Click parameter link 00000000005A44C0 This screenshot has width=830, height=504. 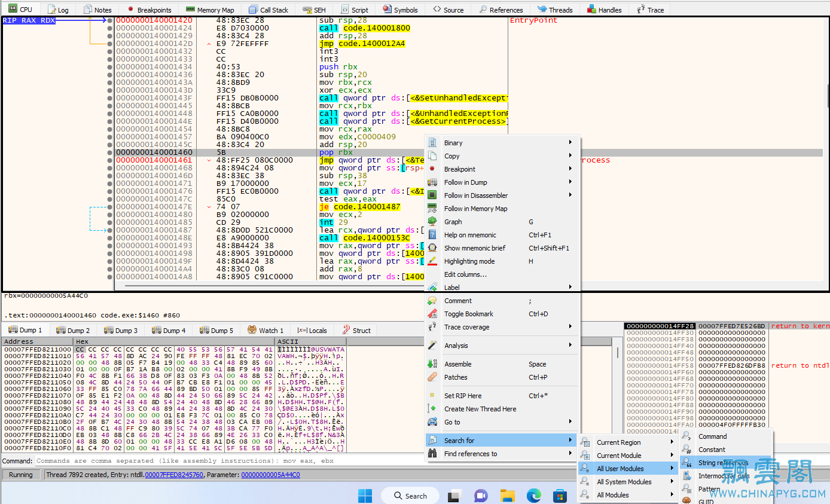coord(271,475)
